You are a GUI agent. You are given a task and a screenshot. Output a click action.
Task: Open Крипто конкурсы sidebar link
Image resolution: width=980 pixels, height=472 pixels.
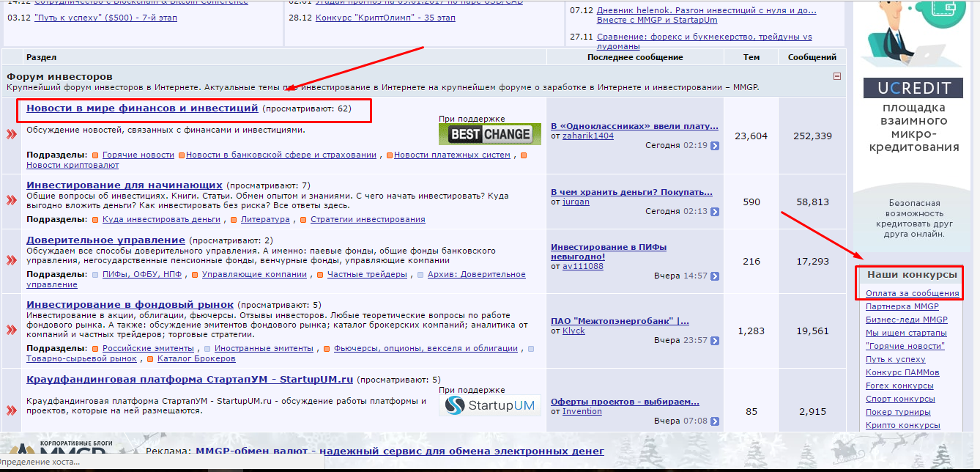[x=902, y=425]
